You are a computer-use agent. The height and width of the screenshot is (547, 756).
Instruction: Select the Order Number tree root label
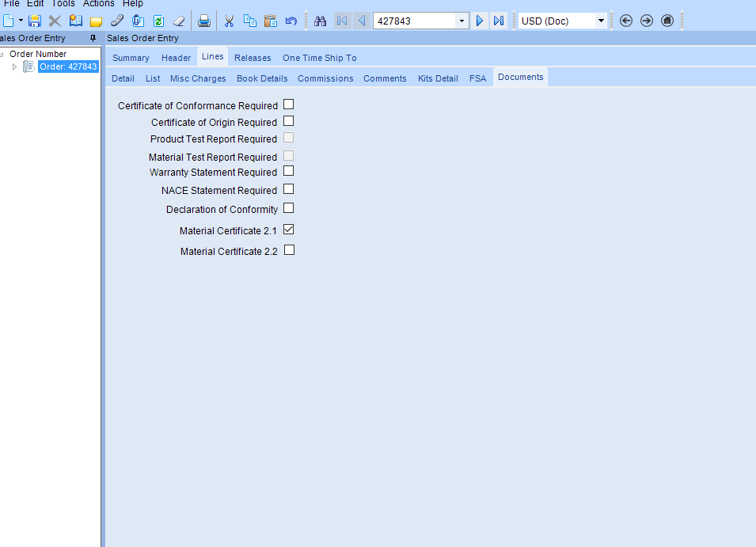[x=38, y=54]
